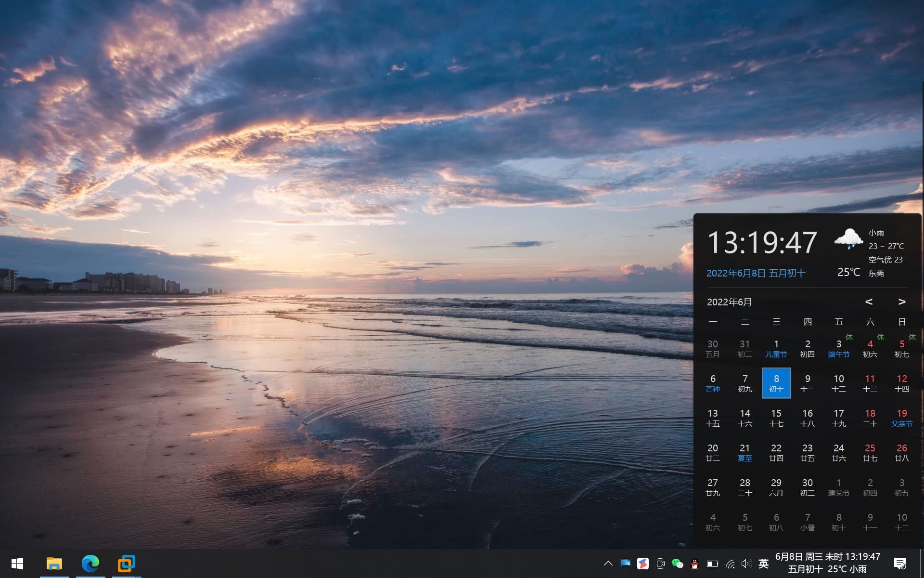This screenshot has width=924, height=578.
Task: Click the 2022年6月8日 date link
Action: [x=755, y=273]
